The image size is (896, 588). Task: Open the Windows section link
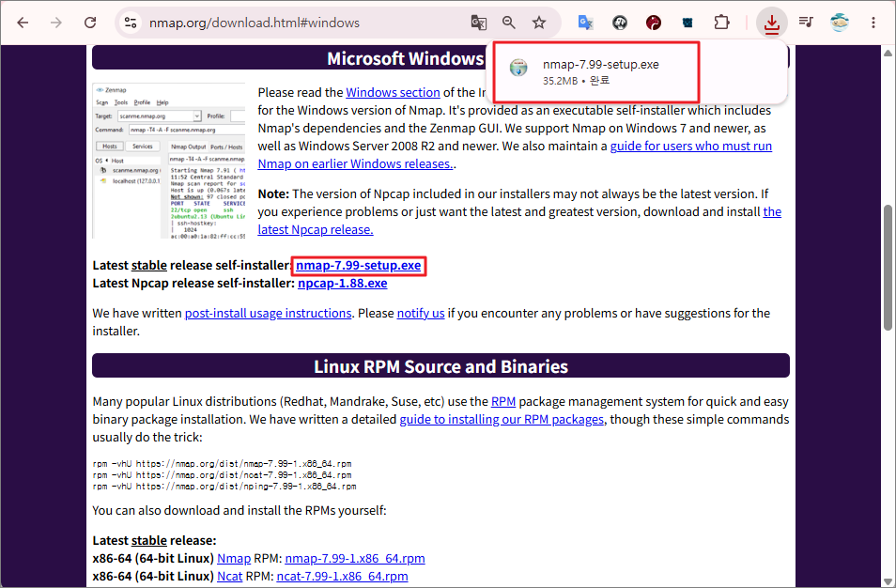coord(393,93)
